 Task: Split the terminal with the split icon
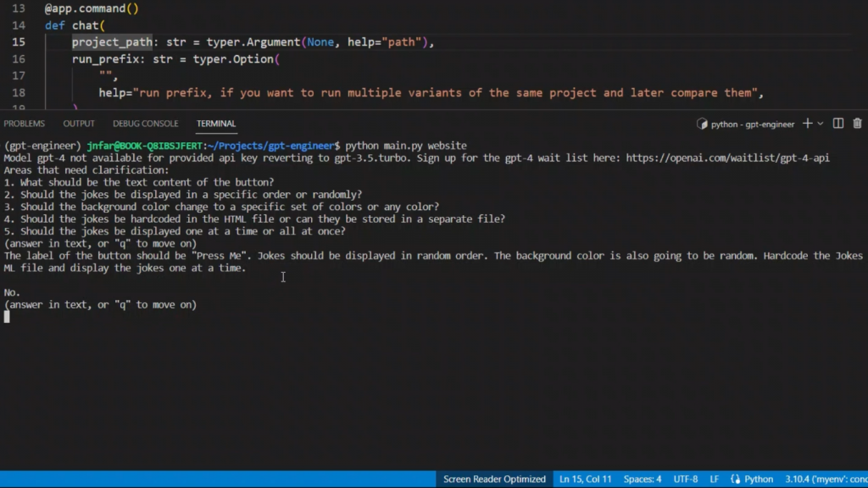(x=838, y=124)
